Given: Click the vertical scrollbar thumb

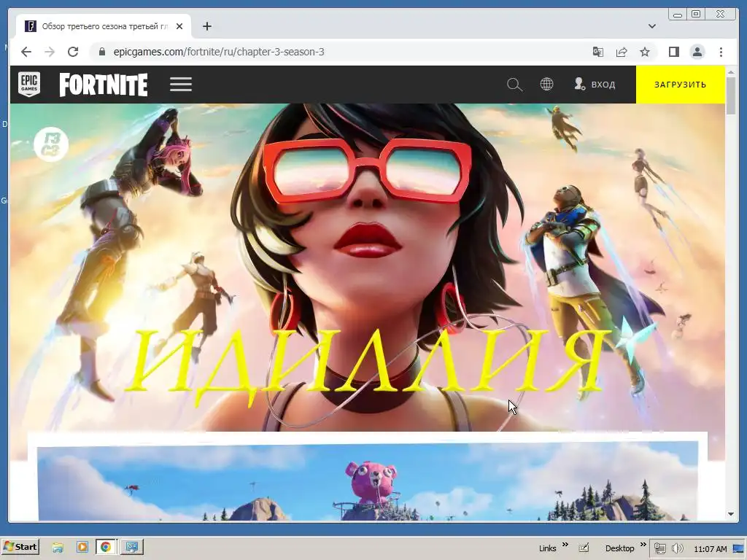Looking at the screenshot, I should pyautogui.click(x=731, y=96).
